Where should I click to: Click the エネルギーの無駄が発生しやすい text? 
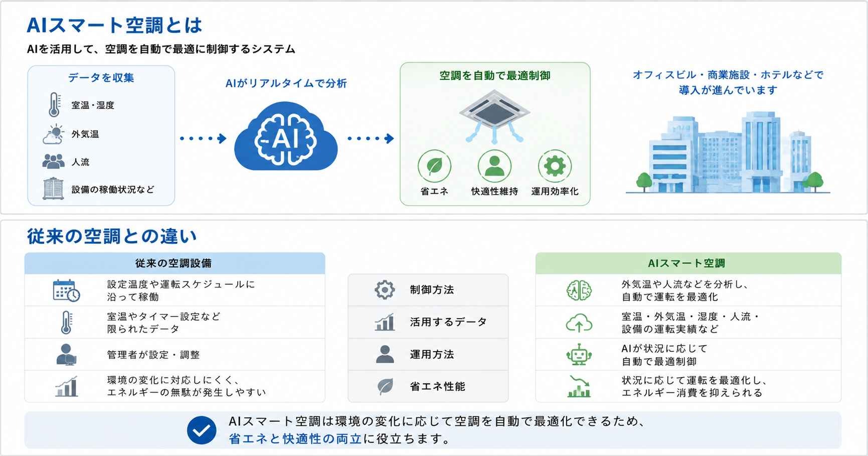click(x=187, y=392)
